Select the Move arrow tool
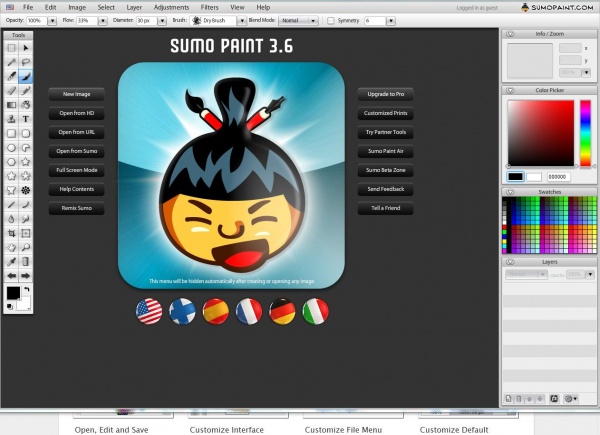Image resolution: width=600 pixels, height=435 pixels. (x=26, y=48)
